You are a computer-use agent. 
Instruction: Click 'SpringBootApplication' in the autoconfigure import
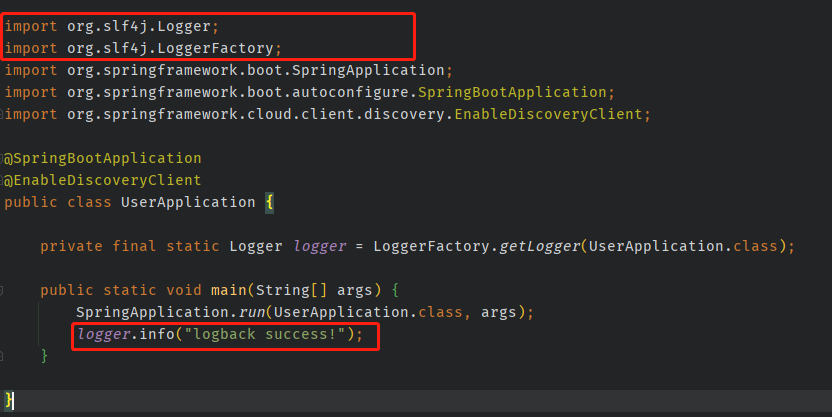[512, 92]
